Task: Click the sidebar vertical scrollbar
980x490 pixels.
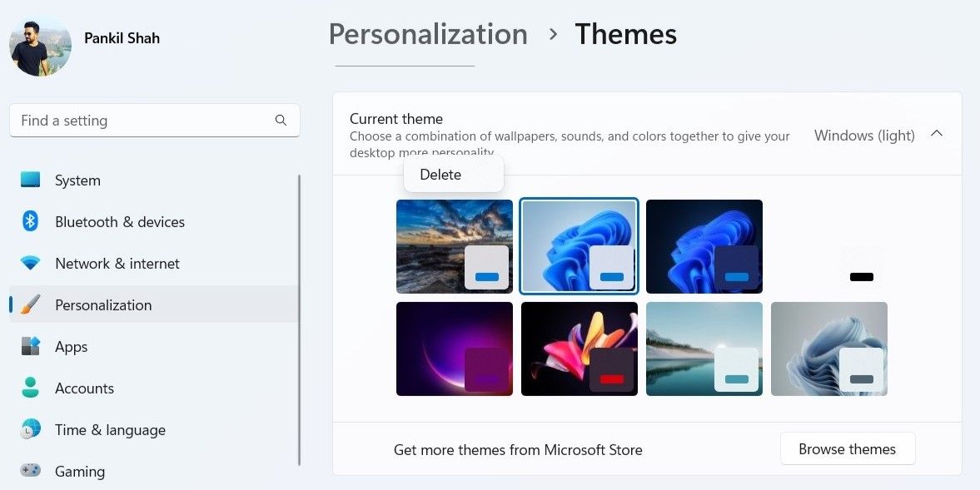Action: click(x=300, y=319)
